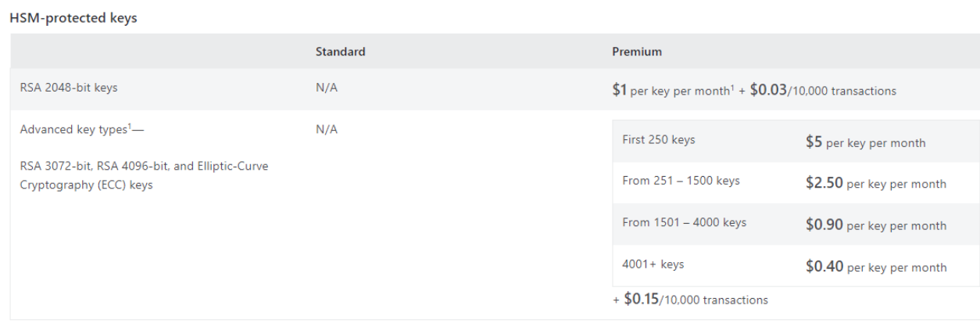Click the $0.03/10,000 transactions text
The width and height of the screenshot is (980, 327).
click(x=823, y=91)
